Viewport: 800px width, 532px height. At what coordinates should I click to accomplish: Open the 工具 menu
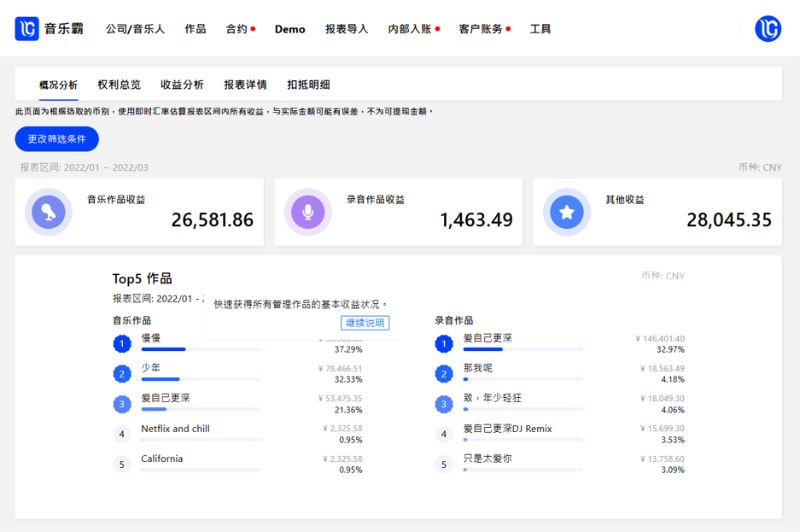pos(540,29)
